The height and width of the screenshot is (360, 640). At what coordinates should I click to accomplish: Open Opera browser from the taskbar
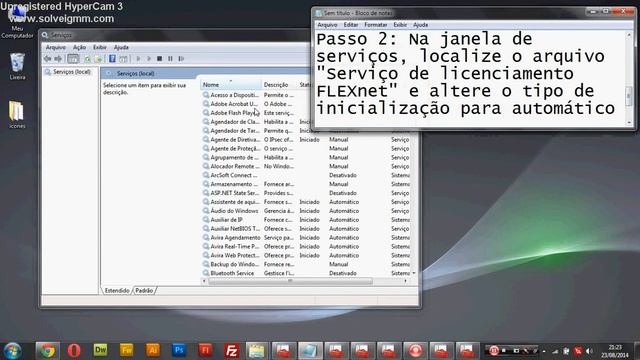pos(74,351)
